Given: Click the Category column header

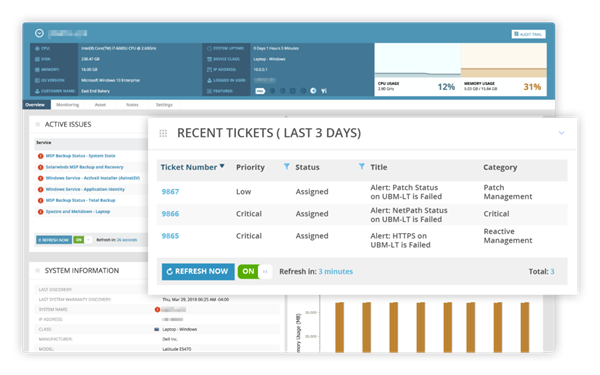Looking at the screenshot, I should pos(500,167).
